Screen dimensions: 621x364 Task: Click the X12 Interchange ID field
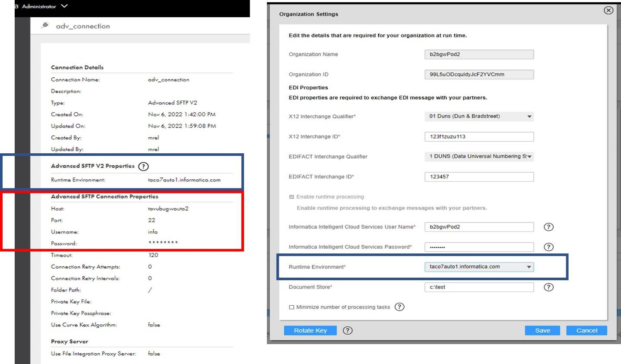pos(479,136)
